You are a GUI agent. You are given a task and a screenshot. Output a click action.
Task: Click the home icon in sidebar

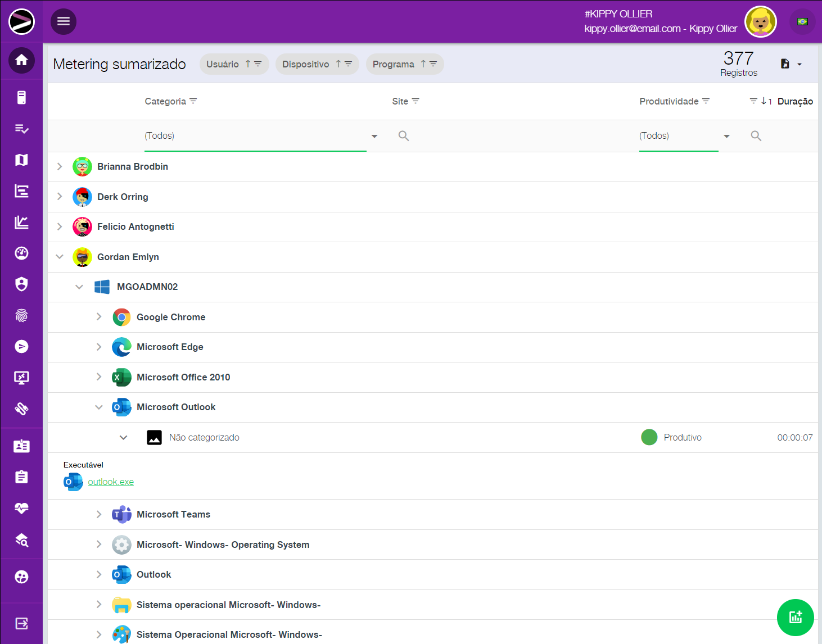click(x=21, y=60)
